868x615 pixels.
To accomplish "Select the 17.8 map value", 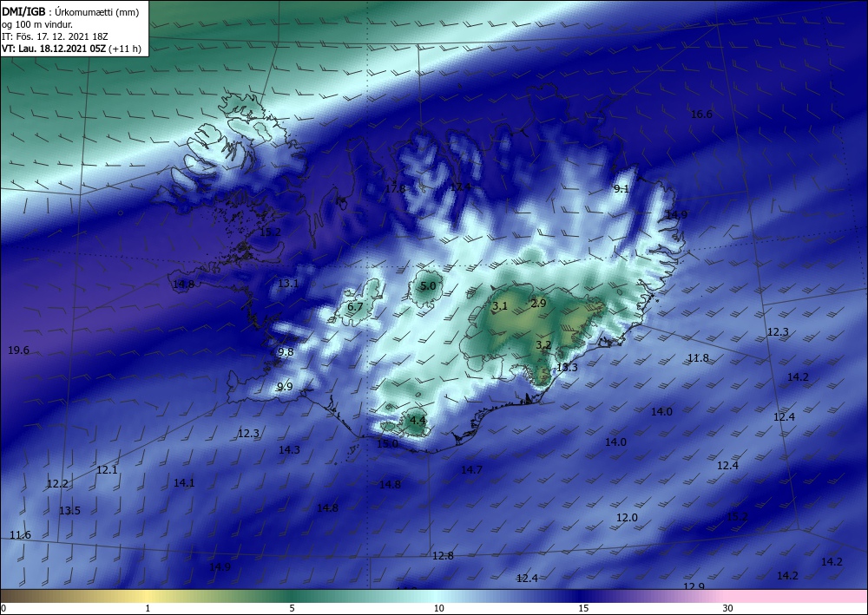I will 395,188.
